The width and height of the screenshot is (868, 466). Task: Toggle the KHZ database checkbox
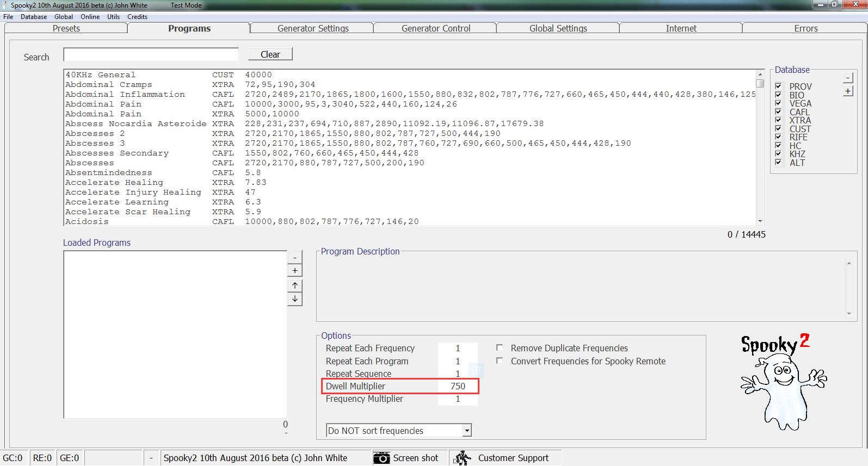pyautogui.click(x=779, y=154)
